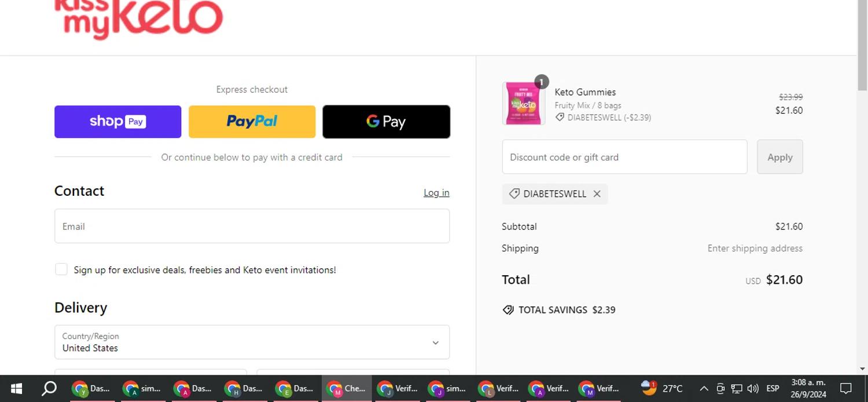Image resolution: width=868 pixels, height=402 pixels.
Task: Choose PayPal express checkout
Action: (x=252, y=122)
